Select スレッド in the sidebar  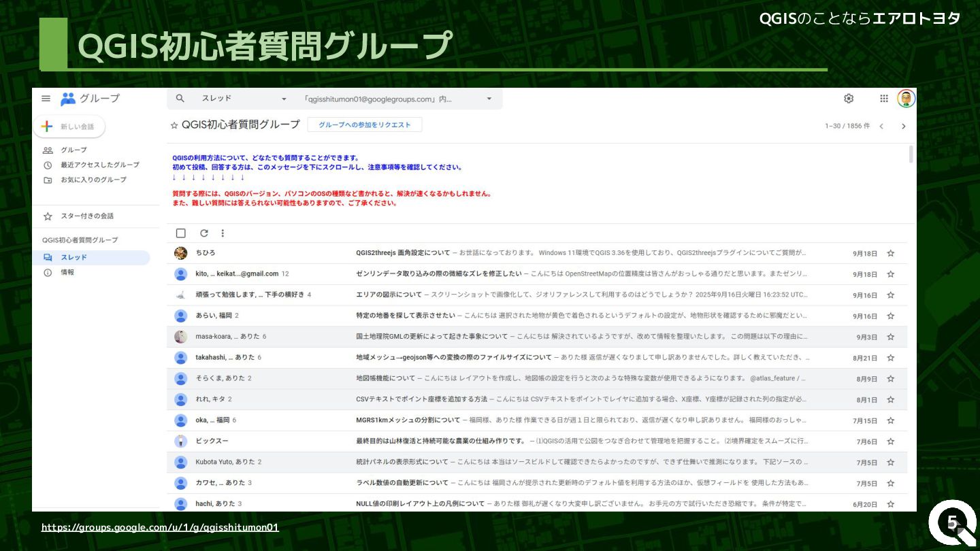(73, 258)
